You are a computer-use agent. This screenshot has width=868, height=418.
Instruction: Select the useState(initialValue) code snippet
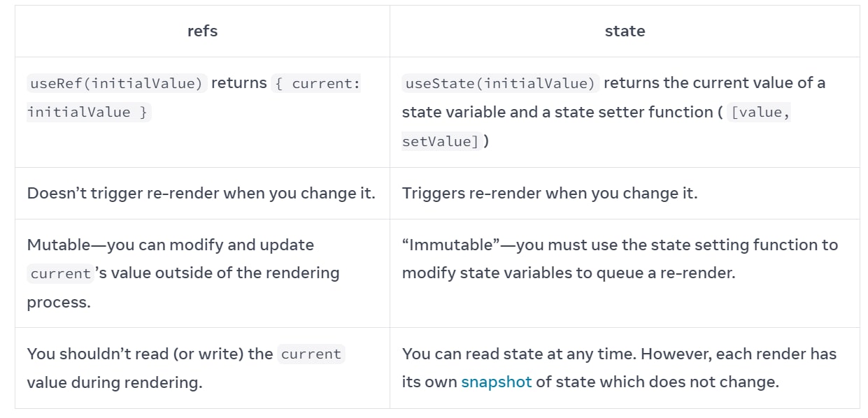500,83
